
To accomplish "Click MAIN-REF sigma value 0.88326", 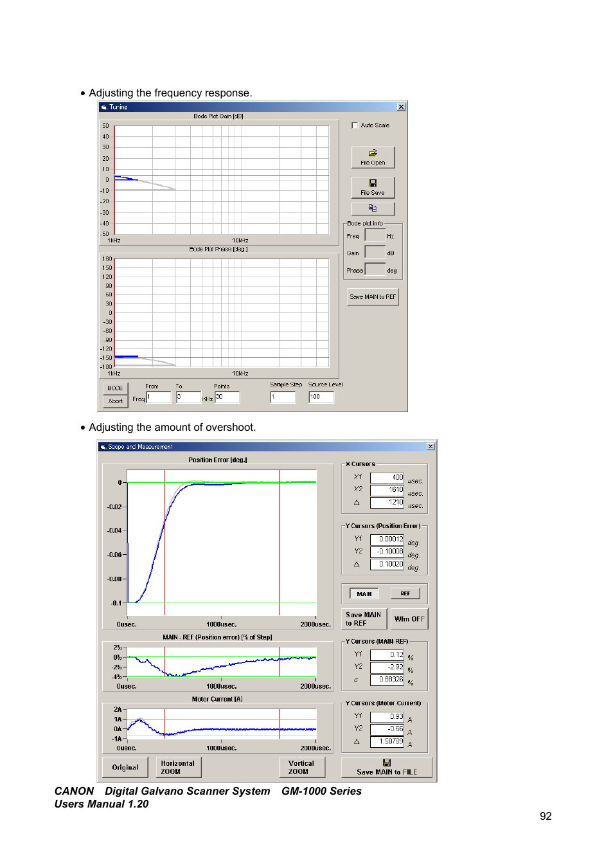I will point(387,679).
